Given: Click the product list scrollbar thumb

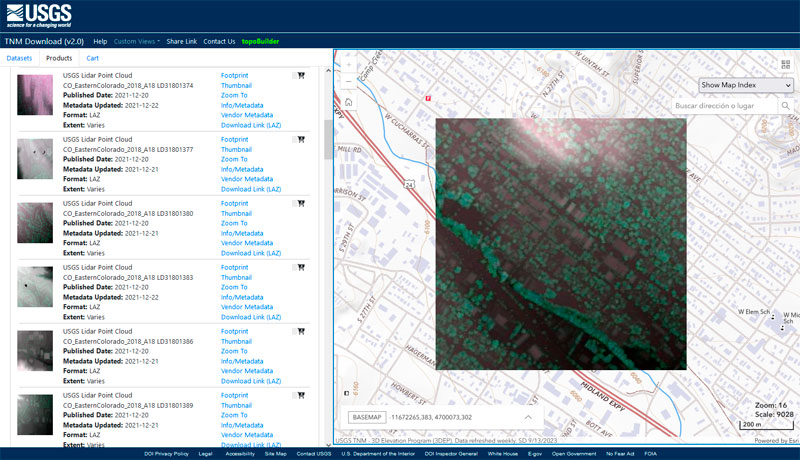Looking at the screenshot, I should pos(328,140).
